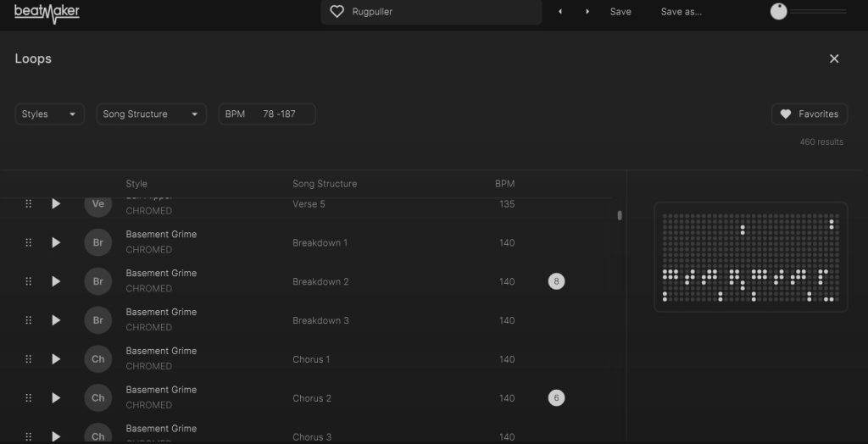Click the Save as... button
868x444 pixels.
coord(681,12)
